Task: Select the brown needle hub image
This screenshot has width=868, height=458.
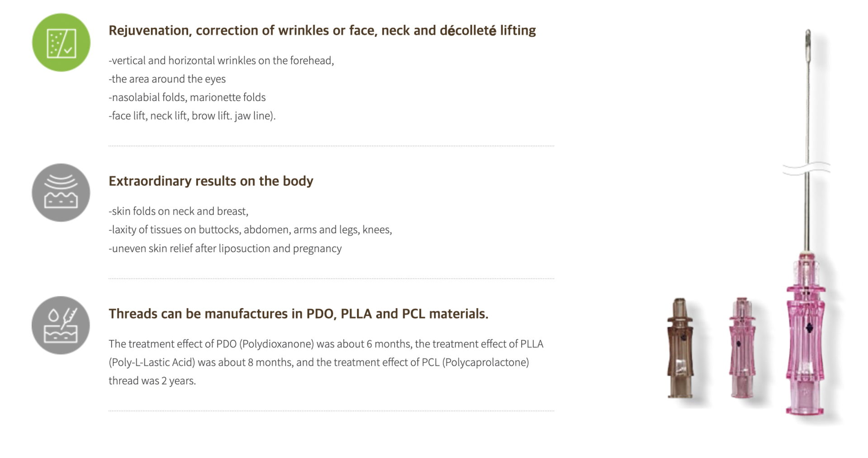Action: pos(680,348)
